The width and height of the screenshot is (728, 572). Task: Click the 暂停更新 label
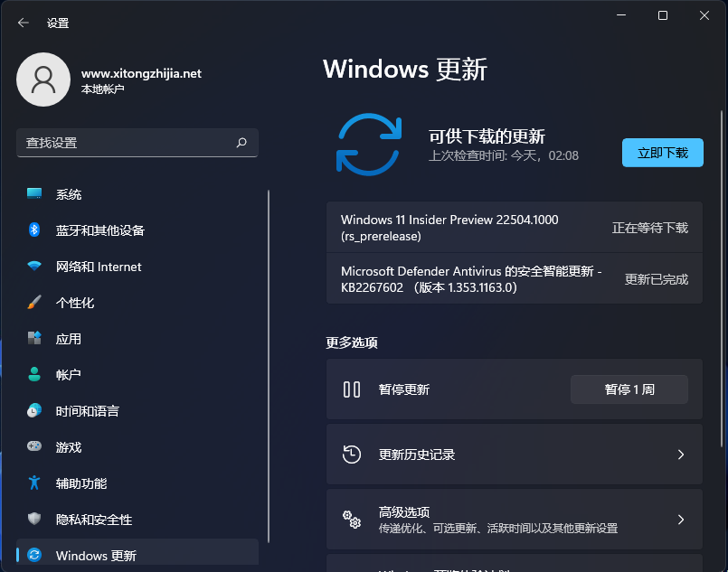404,389
